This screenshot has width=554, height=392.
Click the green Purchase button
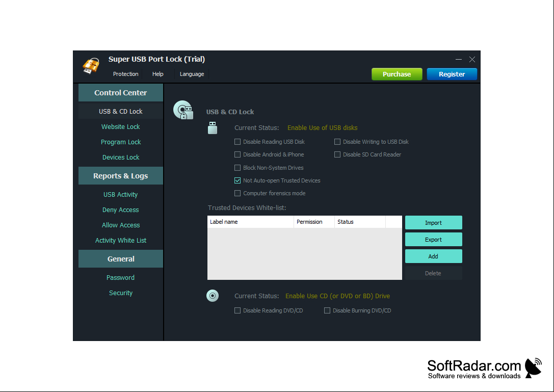tap(397, 74)
